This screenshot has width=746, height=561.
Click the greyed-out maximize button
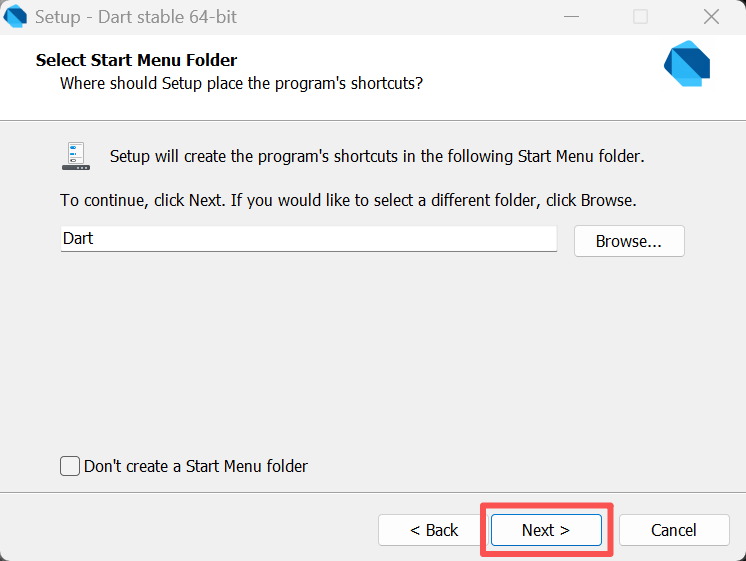[640, 17]
